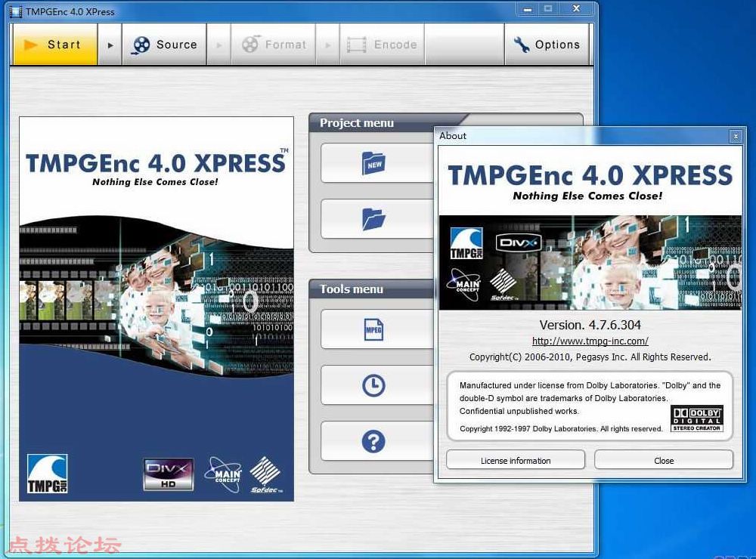Click the Pegasys Inc. copyright line
The height and width of the screenshot is (559, 756).
pyautogui.click(x=590, y=357)
